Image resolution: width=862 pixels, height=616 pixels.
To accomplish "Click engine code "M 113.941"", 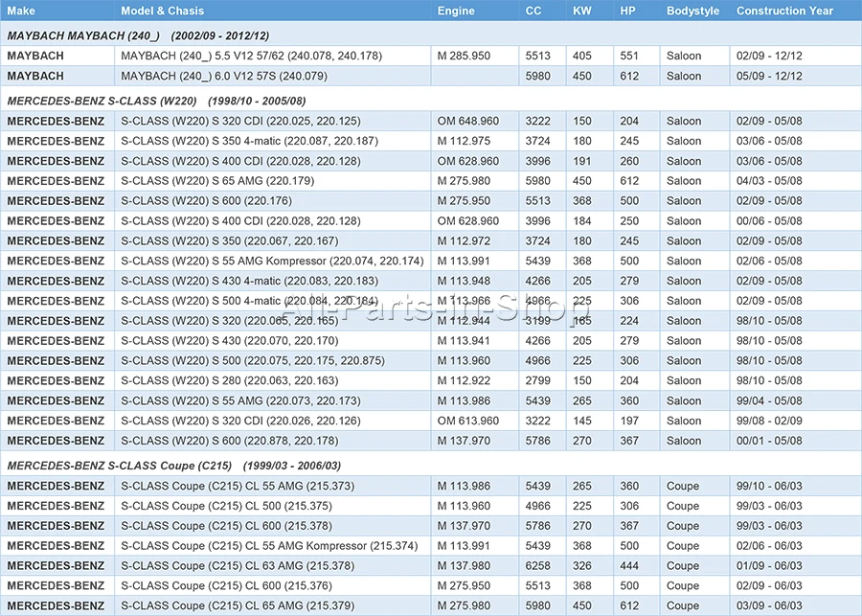I will tap(464, 341).
